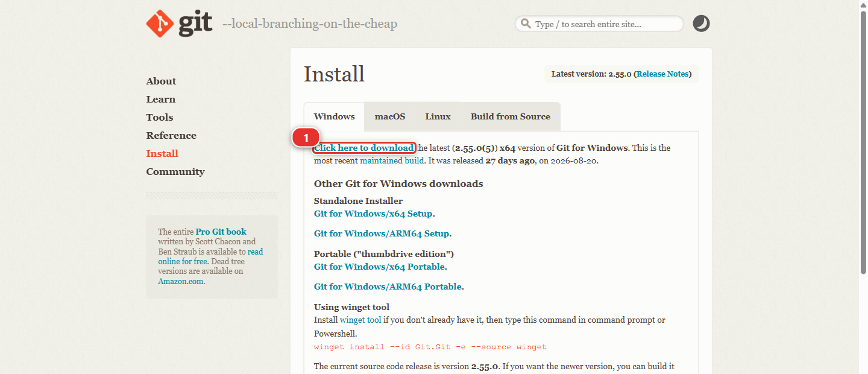Click the 'Install' page heading
This screenshot has width=868, height=374.
[334, 74]
